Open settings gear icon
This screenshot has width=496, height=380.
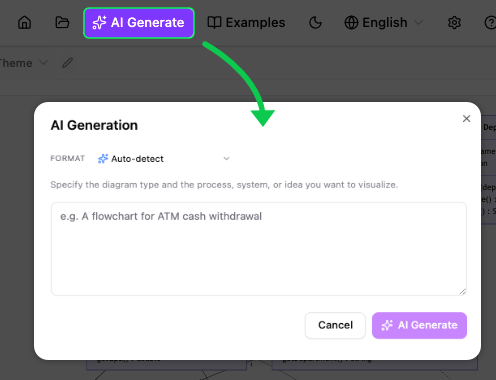click(x=454, y=23)
